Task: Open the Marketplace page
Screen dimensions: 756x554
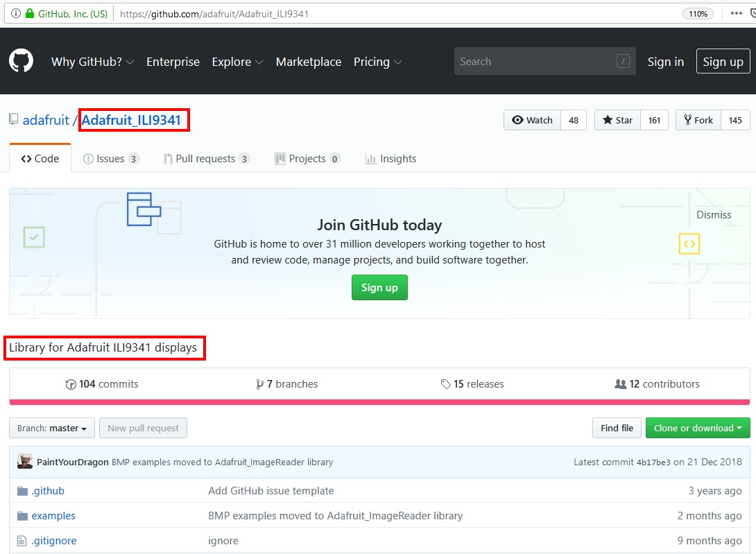Action: click(309, 62)
